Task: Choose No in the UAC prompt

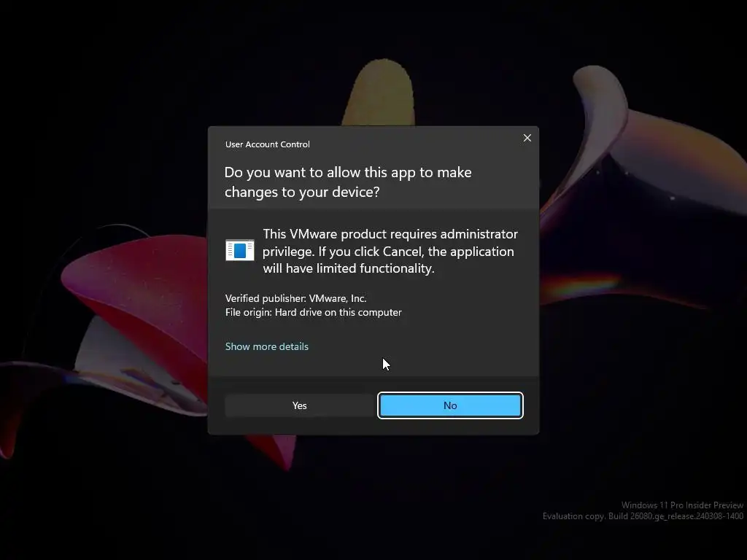Action: click(450, 405)
